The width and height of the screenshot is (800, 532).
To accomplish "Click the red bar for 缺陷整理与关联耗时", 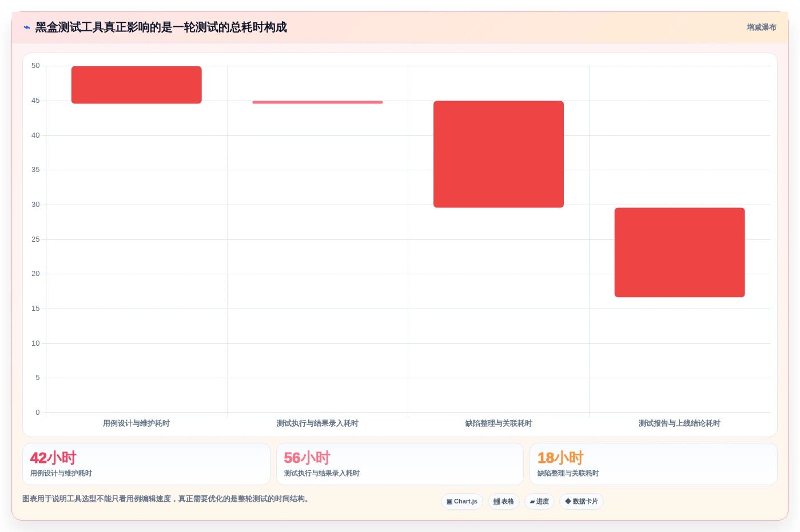I will (x=499, y=154).
